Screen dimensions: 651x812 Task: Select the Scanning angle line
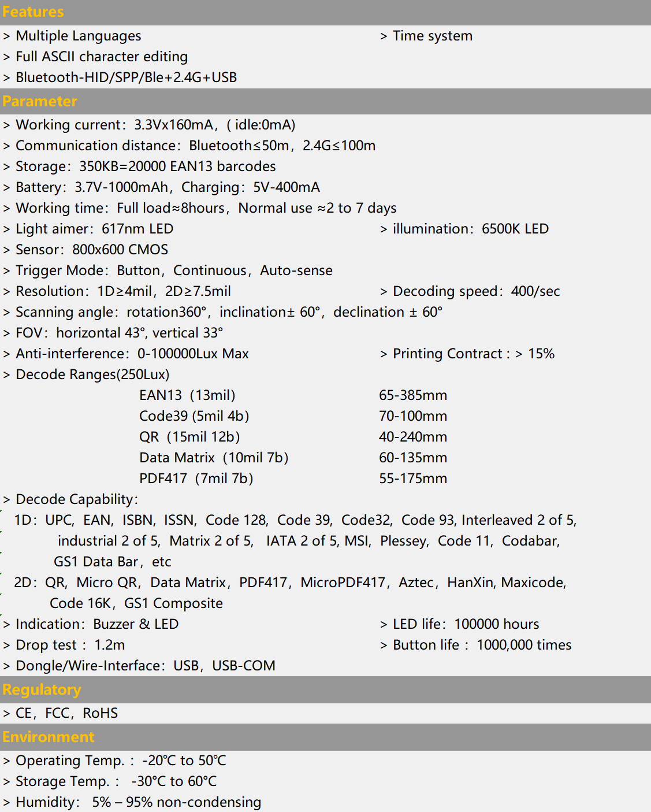[x=223, y=312]
